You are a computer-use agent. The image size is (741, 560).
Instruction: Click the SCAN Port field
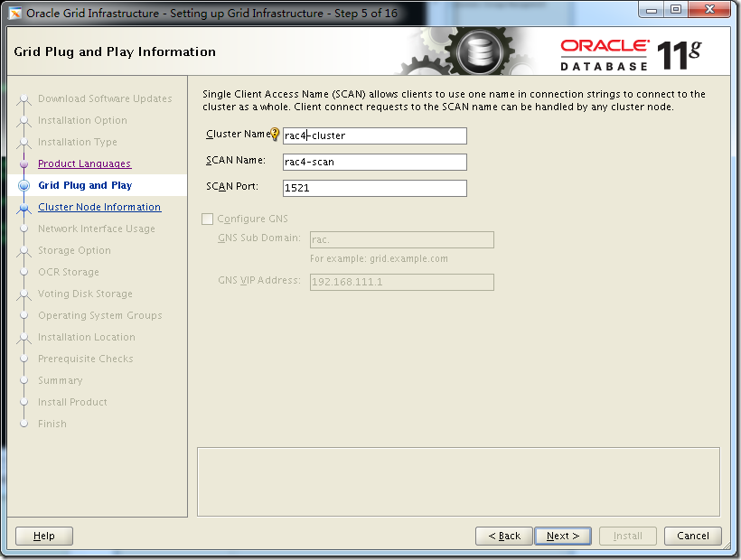[x=375, y=188]
